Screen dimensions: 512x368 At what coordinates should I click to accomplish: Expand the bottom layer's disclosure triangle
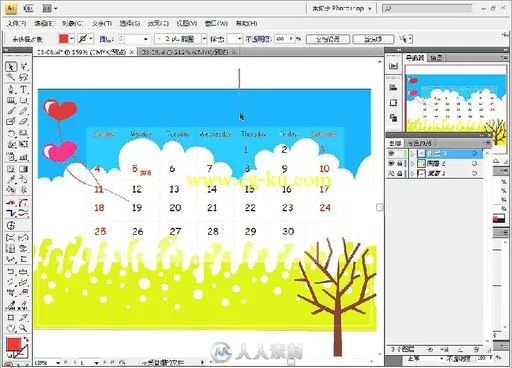(x=413, y=173)
